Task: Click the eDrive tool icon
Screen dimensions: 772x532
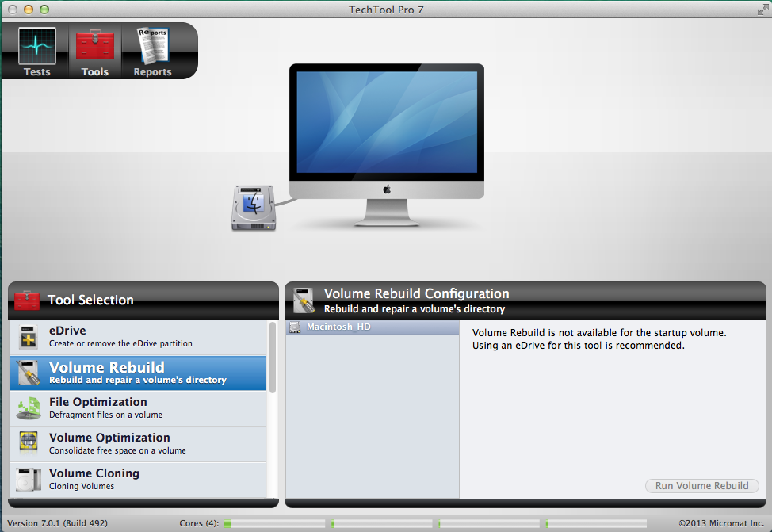Action: point(28,337)
